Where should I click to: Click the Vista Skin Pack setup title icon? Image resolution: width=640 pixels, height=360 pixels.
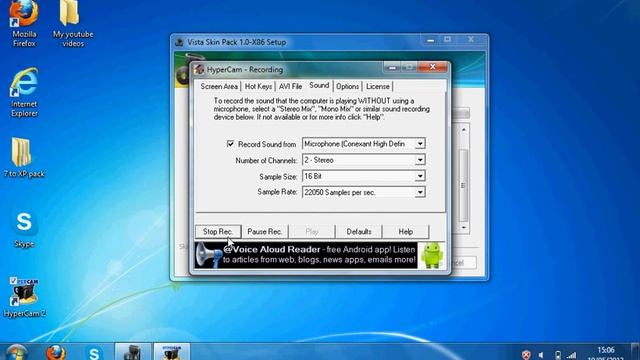tap(179, 42)
